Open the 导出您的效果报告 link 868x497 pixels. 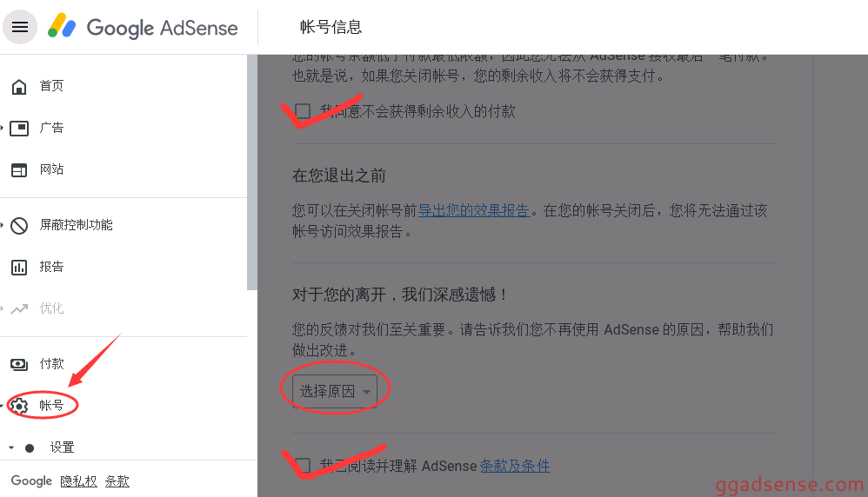pyautogui.click(x=474, y=210)
